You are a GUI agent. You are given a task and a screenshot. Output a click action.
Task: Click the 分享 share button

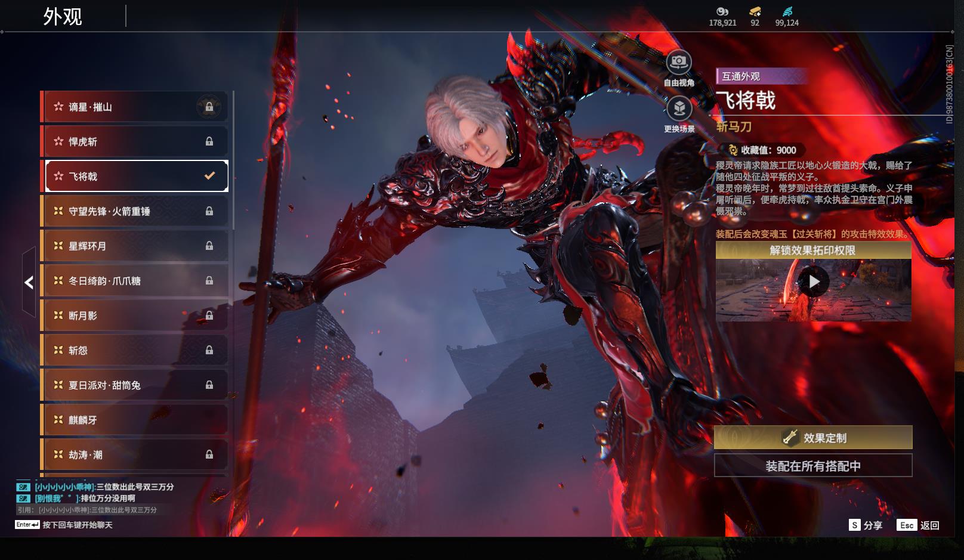pos(866,525)
